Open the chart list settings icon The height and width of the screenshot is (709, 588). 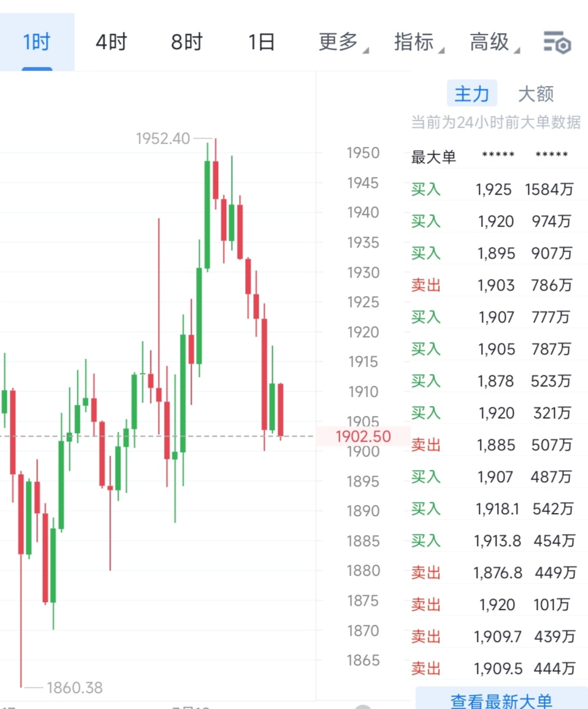click(557, 42)
